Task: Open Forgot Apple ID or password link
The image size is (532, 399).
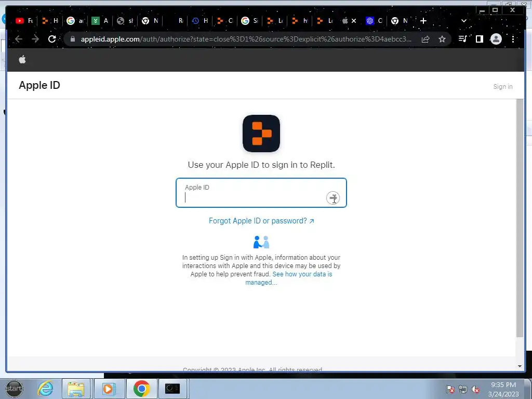Action: 261,221
